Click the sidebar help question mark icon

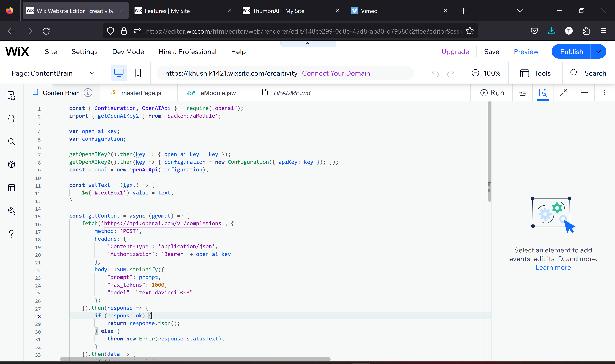(x=11, y=234)
